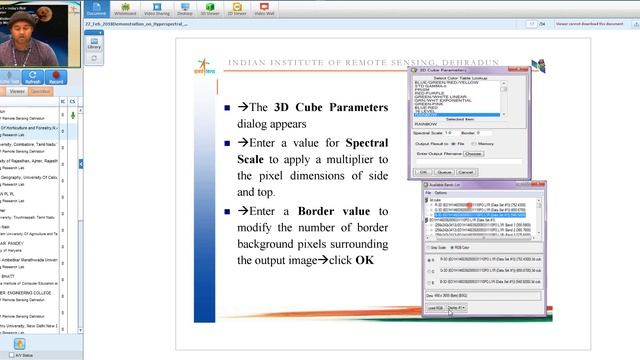Select BLUE/GREEN/RED/YELLOW color table

446,82
